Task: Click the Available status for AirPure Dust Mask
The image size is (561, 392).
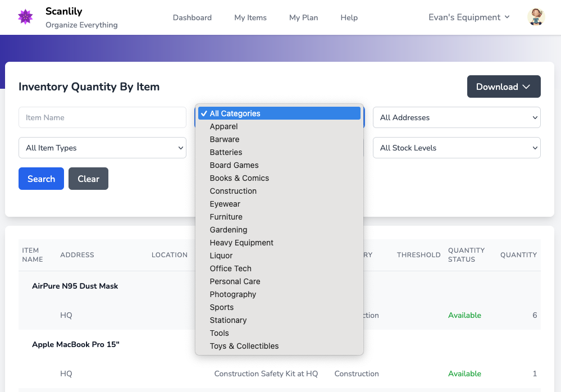Action: tap(464, 315)
